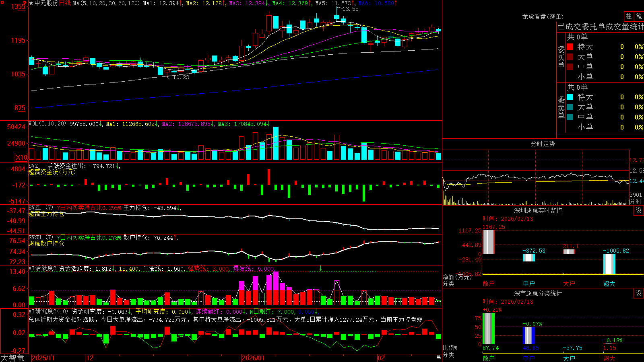Click the teal 大单 sell-order swatch
This screenshot has height=362, width=644.
[x=570, y=107]
